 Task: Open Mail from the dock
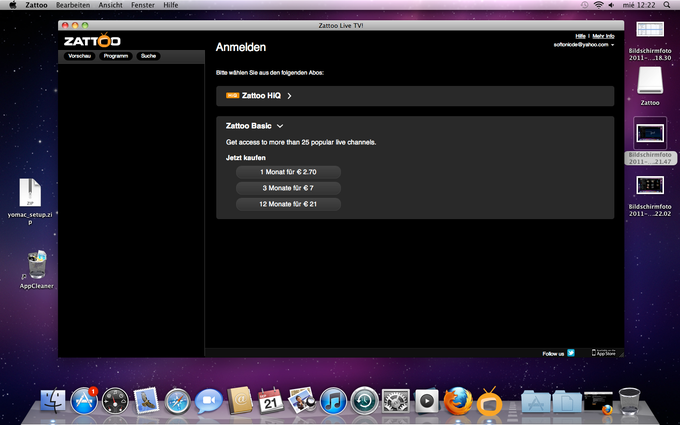coord(146,400)
